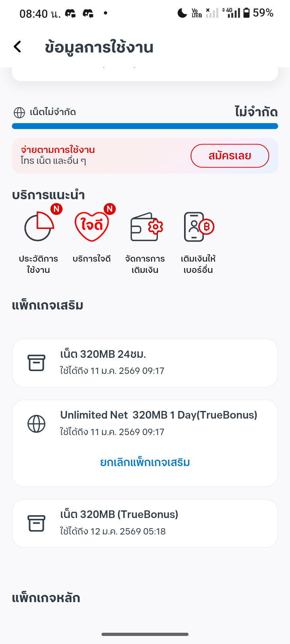Click archive icon beside เน็ต 320MB (TrueBonus)
The image size is (290, 644).
tap(36, 523)
